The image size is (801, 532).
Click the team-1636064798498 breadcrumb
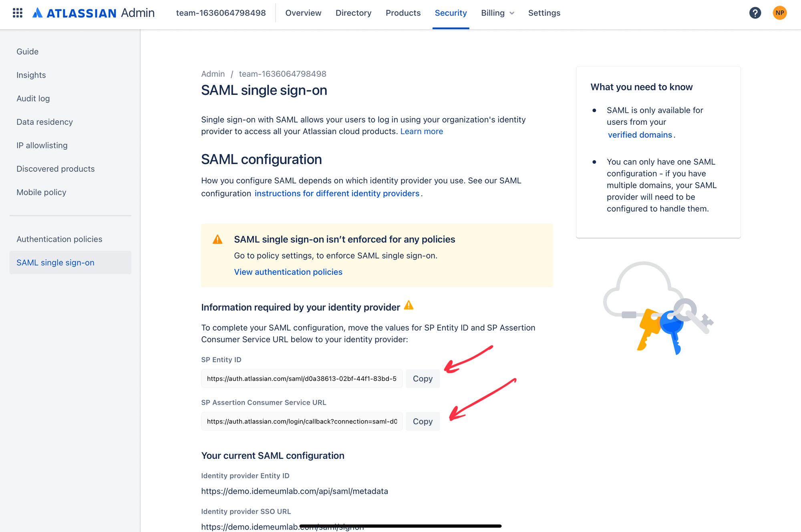click(x=282, y=74)
